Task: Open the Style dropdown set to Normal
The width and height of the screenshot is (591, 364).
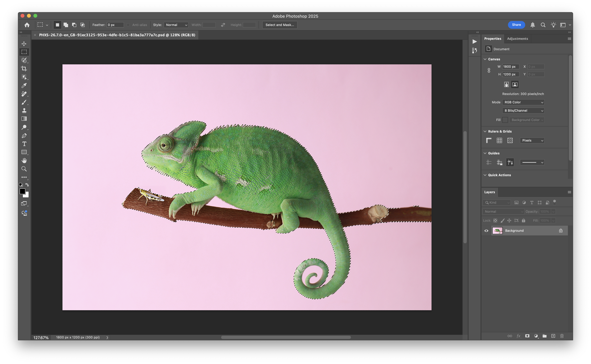Action: 176,25
